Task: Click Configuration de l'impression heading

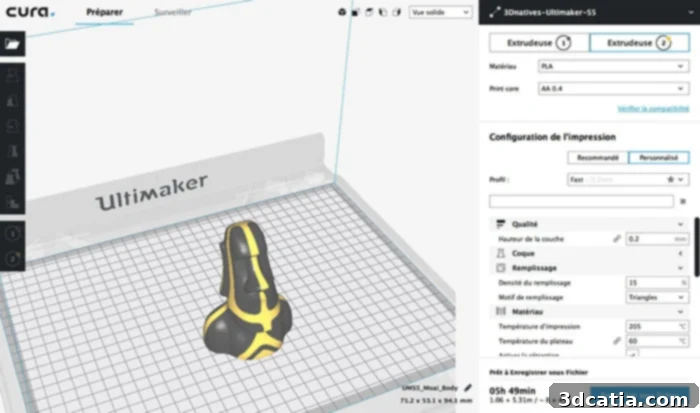Action: (x=552, y=137)
